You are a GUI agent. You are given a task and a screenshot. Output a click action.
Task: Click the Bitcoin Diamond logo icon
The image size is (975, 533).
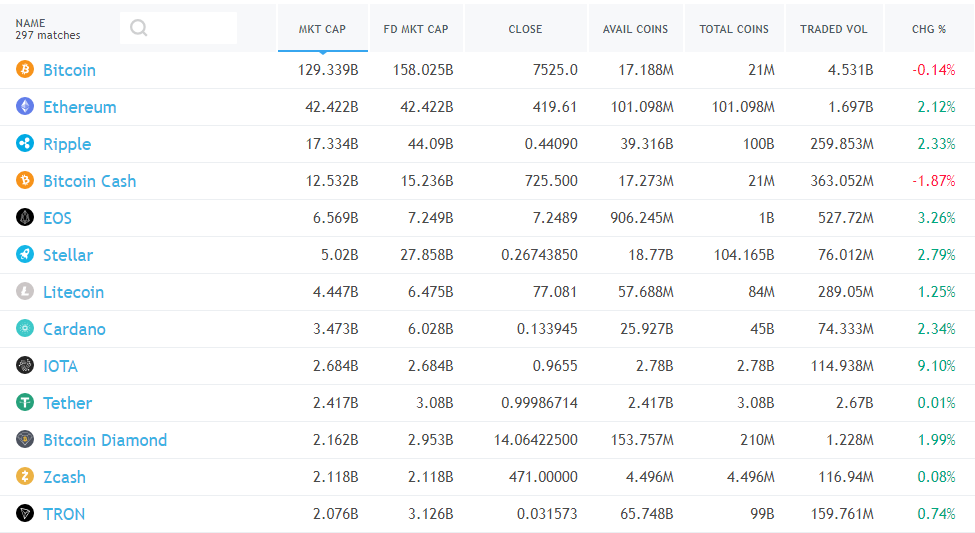(25, 440)
